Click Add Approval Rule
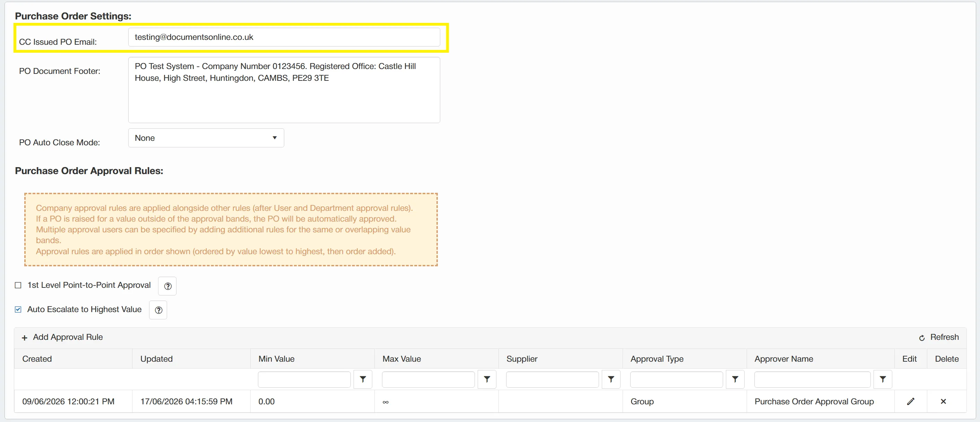This screenshot has height=422, width=980. [62, 337]
